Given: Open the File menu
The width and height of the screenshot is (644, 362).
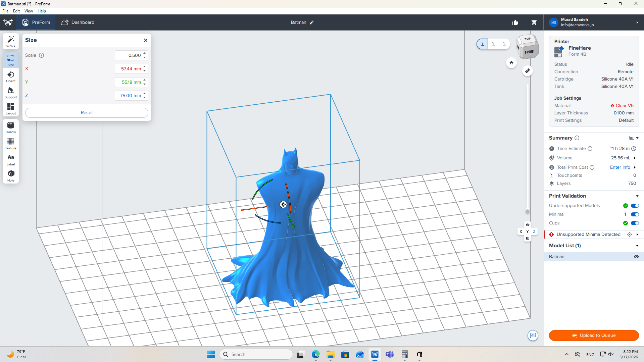Looking at the screenshot, I should [x=5, y=11].
